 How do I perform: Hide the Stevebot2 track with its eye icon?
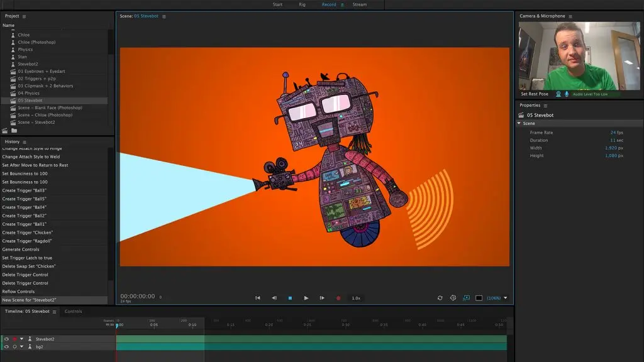(x=6, y=339)
